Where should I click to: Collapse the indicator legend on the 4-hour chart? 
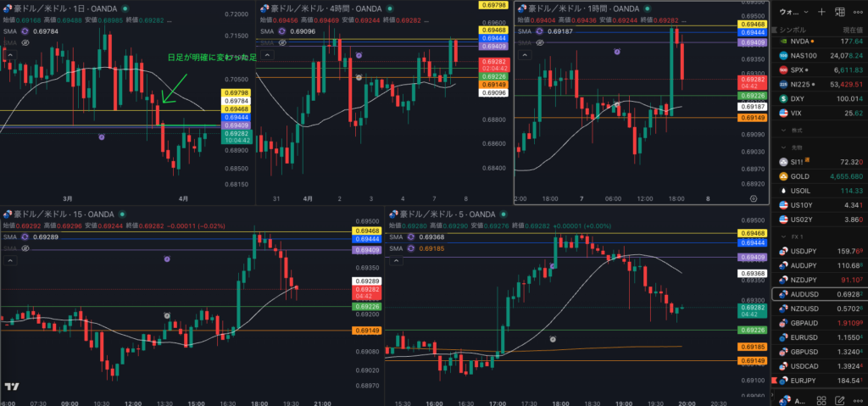point(266,54)
